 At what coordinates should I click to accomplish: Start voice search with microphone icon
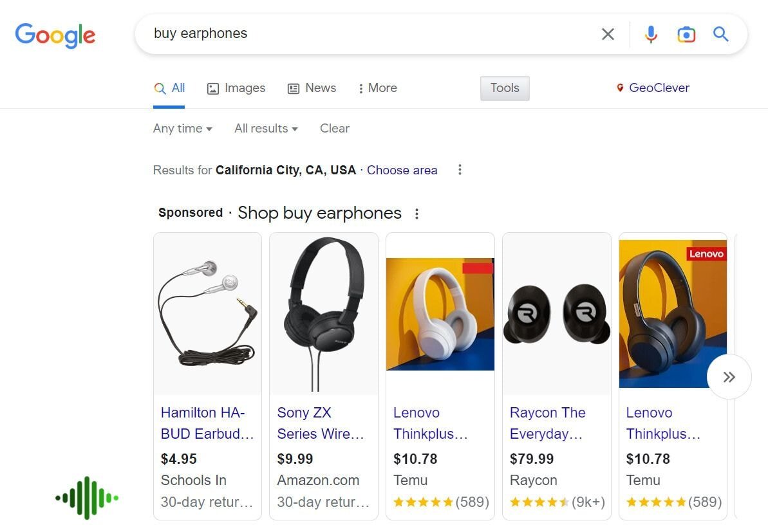(x=651, y=34)
